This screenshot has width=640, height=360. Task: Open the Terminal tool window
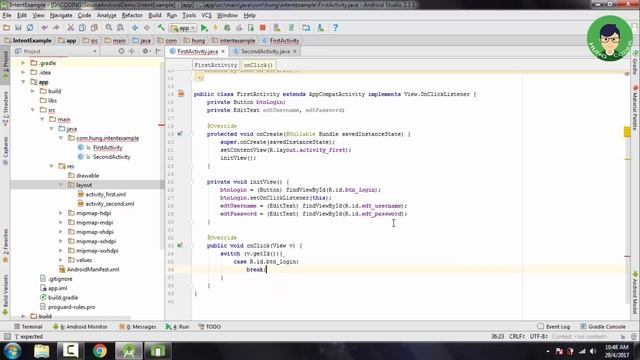28,327
